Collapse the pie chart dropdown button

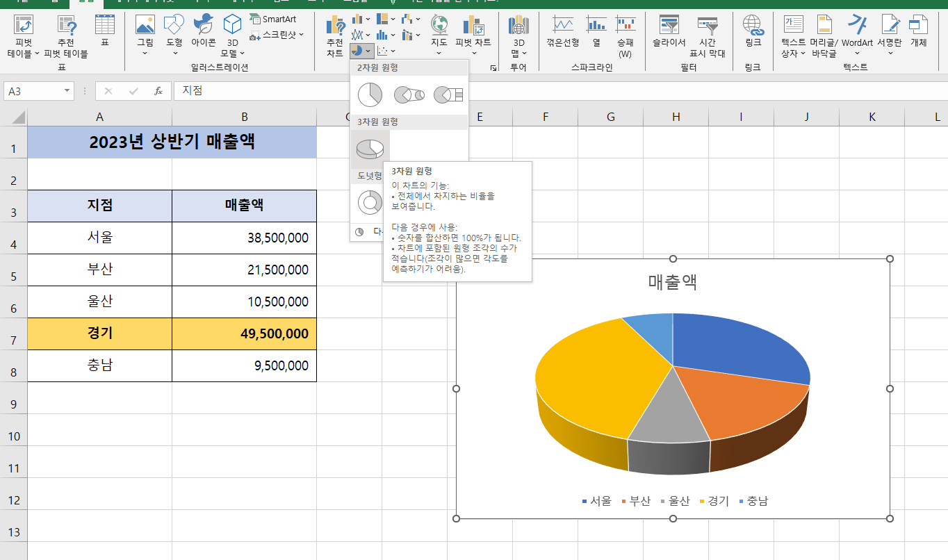[362, 51]
